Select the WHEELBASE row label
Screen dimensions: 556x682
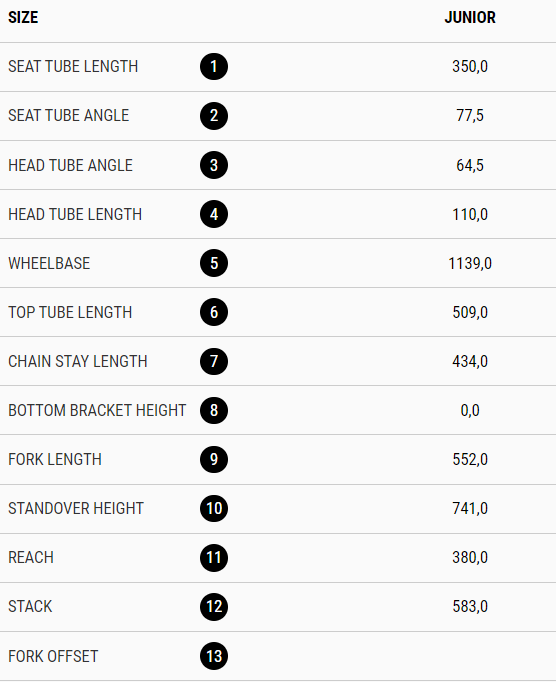click(x=49, y=263)
